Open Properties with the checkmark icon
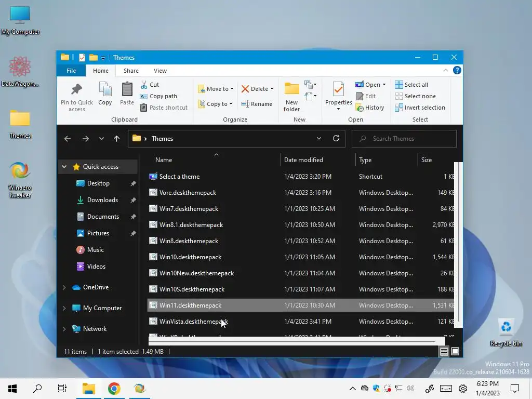 pos(338,96)
